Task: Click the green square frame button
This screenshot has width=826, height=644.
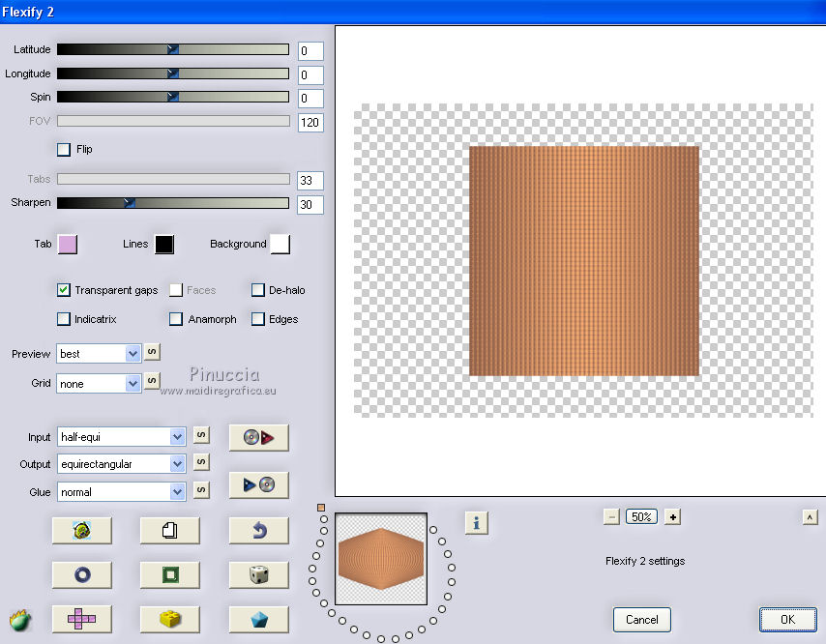Action: pyautogui.click(x=169, y=574)
